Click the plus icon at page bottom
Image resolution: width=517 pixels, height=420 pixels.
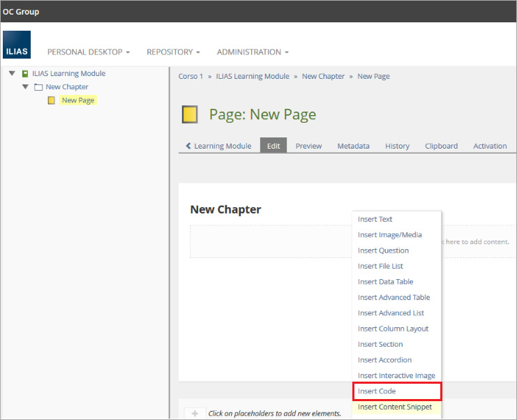(195, 413)
